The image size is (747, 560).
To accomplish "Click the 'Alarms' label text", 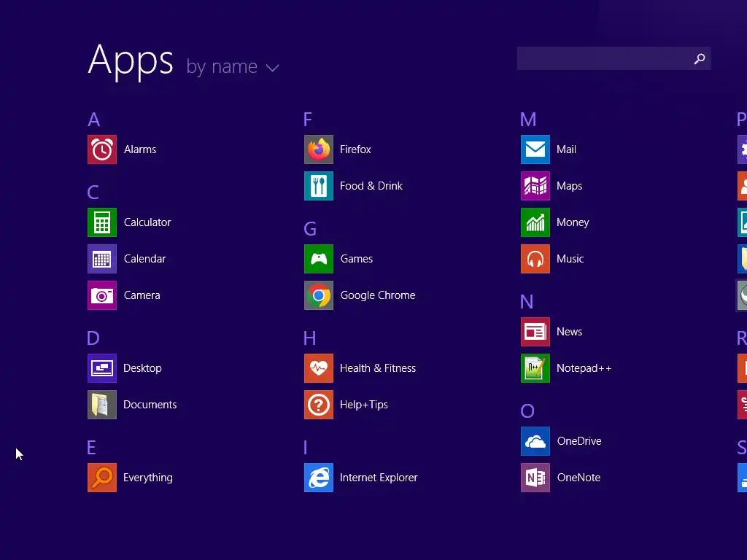I will (x=140, y=149).
